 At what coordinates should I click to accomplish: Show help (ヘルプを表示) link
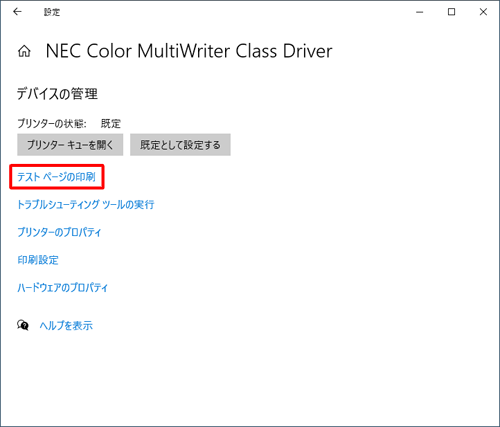66,325
